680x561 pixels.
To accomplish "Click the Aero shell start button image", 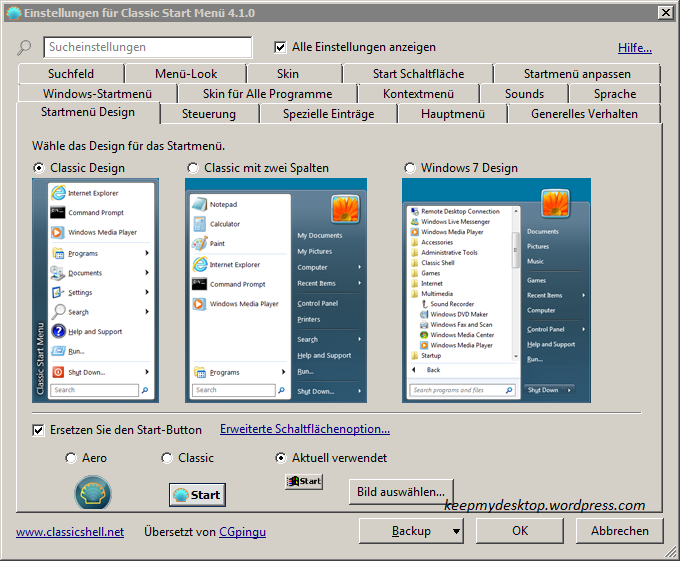I will coord(93,493).
